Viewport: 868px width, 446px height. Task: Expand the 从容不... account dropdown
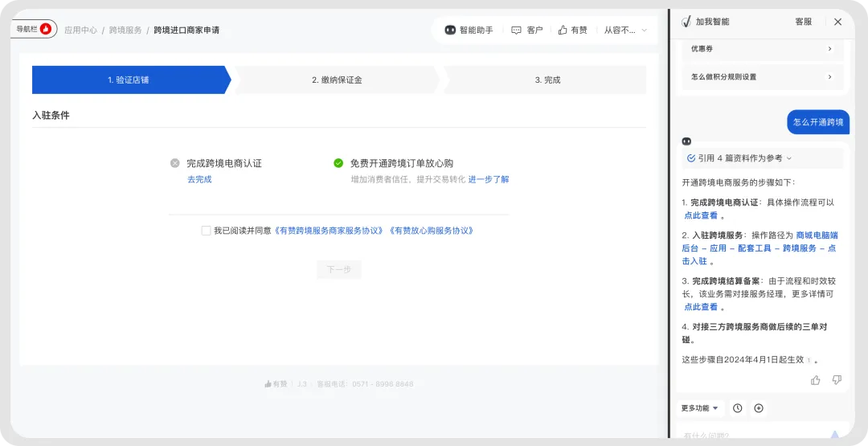point(624,30)
